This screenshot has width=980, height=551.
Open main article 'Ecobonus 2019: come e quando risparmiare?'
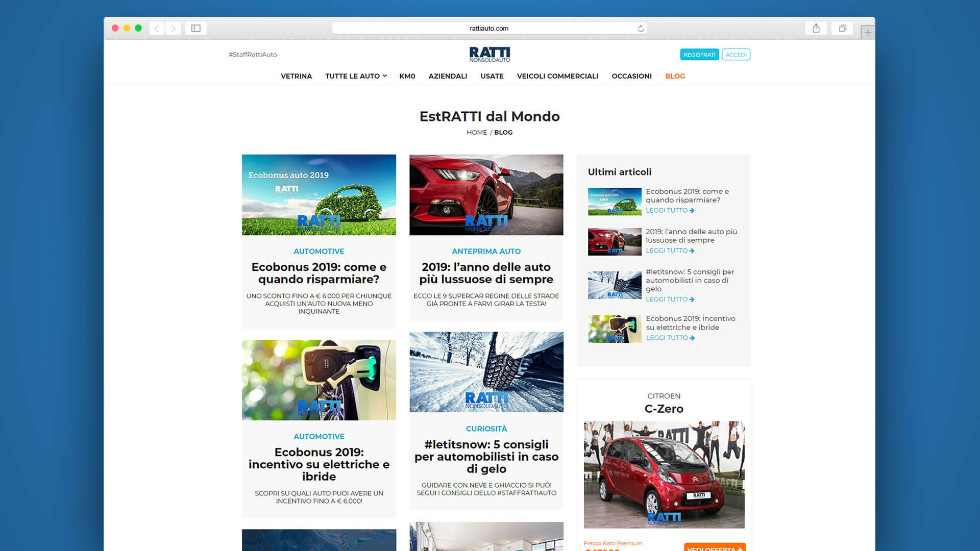[x=319, y=273]
